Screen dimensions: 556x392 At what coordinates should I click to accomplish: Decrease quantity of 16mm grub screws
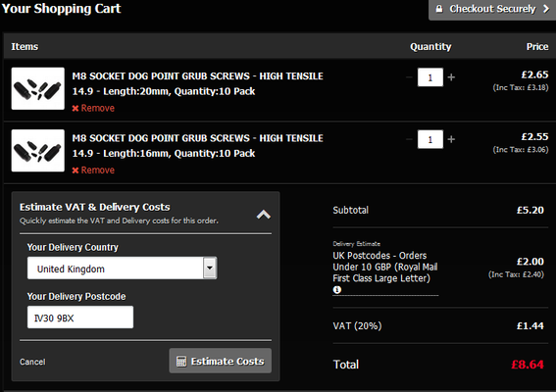pyautogui.click(x=409, y=139)
